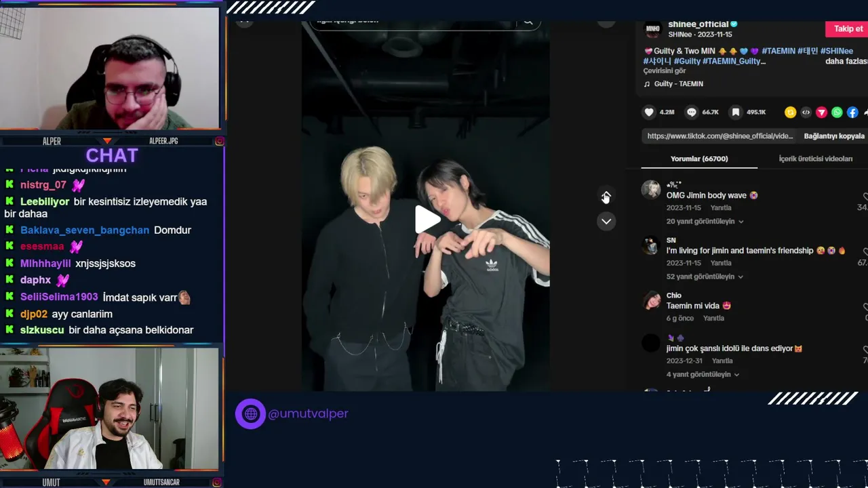868x488 pixels.
Task: Click UMUT webcam feed
Action: tap(110, 409)
